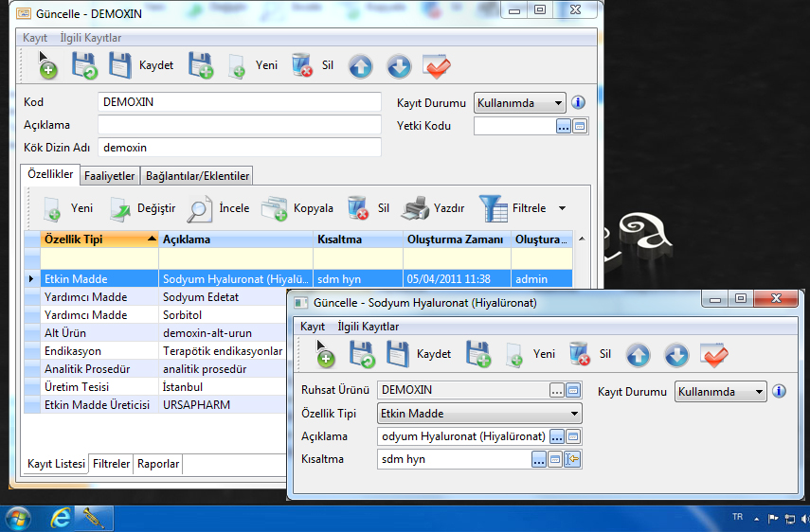Click Sil trash icon in Sodyum Hyaluronat toolbar
This screenshot has width=810, height=532.
[580, 354]
